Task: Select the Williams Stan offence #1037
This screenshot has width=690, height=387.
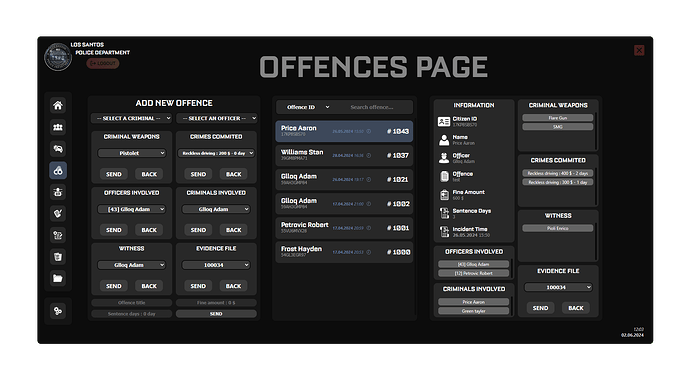Action: tap(344, 155)
